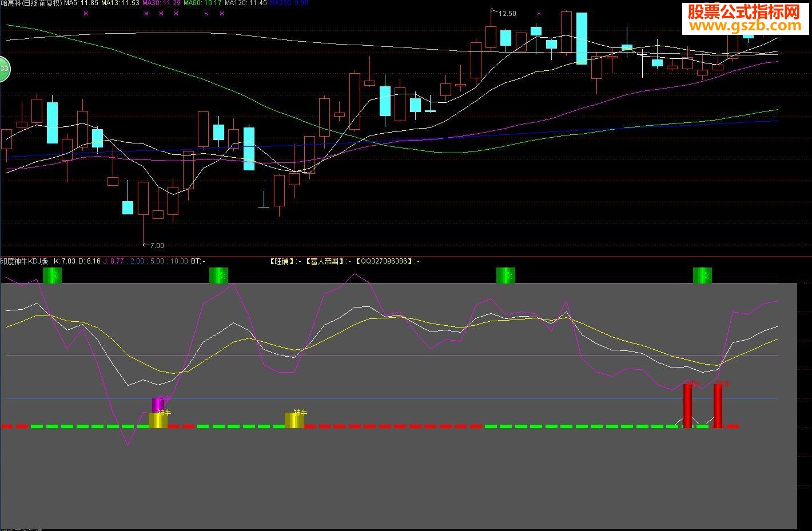
Task: Select the BT: - reading
Action: [198, 261]
